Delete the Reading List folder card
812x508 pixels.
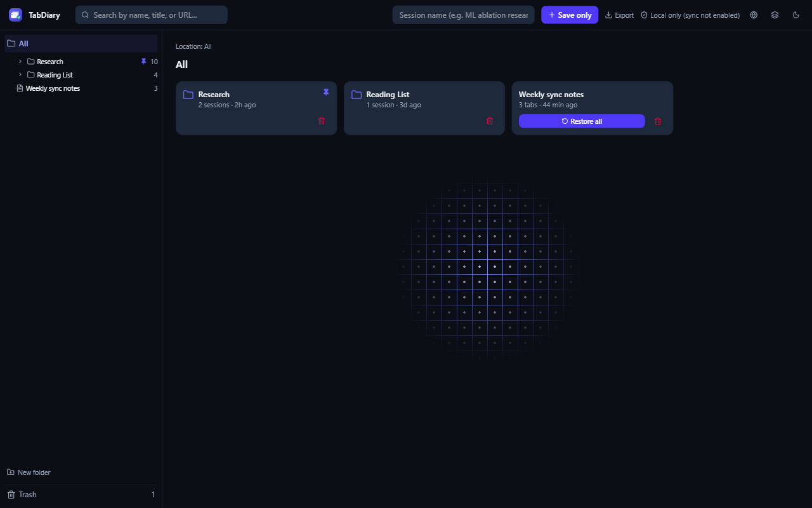coord(490,121)
